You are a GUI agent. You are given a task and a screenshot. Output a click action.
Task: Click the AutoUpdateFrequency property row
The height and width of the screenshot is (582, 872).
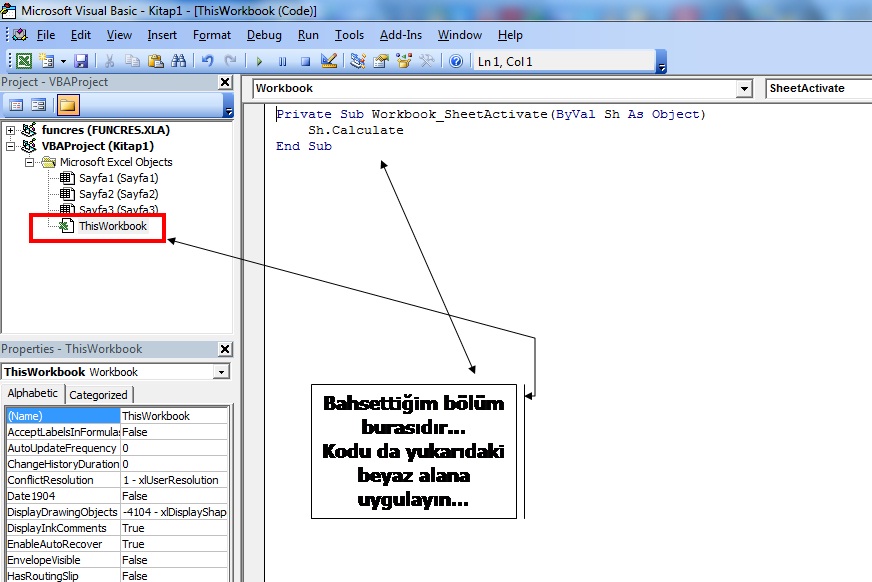[117, 448]
